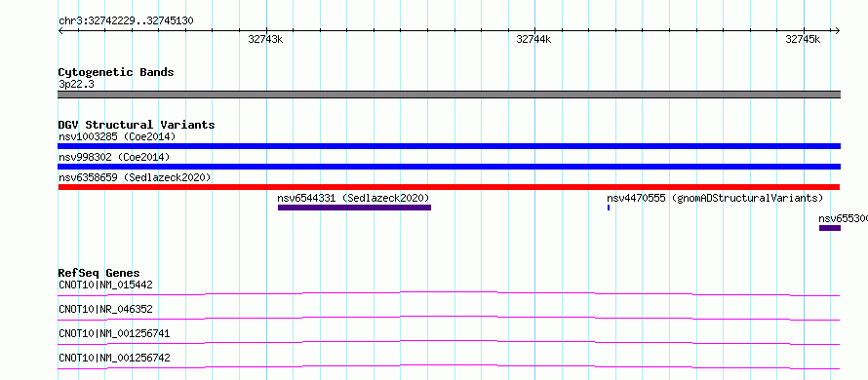Click the gray 3p22.3 cytogenetic band bar
This screenshot has width=868, height=380.
tap(449, 95)
